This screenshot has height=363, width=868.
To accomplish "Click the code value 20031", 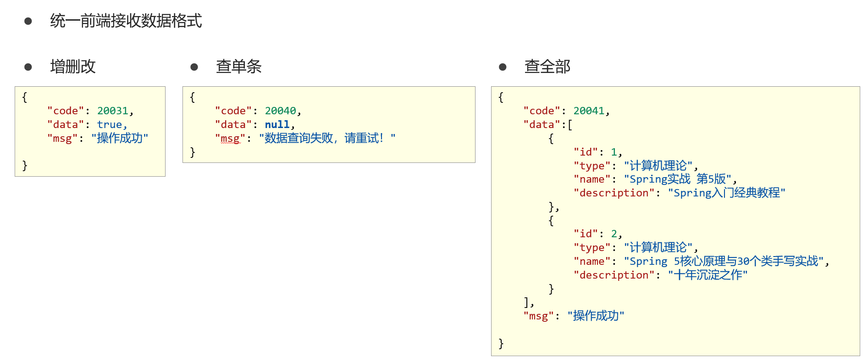I will click(112, 111).
